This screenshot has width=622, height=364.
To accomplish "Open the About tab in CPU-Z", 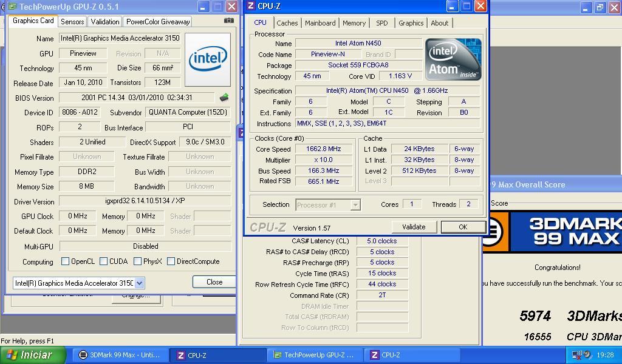I will (440, 23).
